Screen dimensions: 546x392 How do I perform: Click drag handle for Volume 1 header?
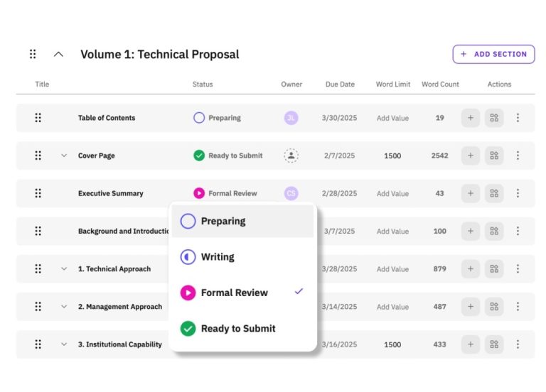click(33, 54)
